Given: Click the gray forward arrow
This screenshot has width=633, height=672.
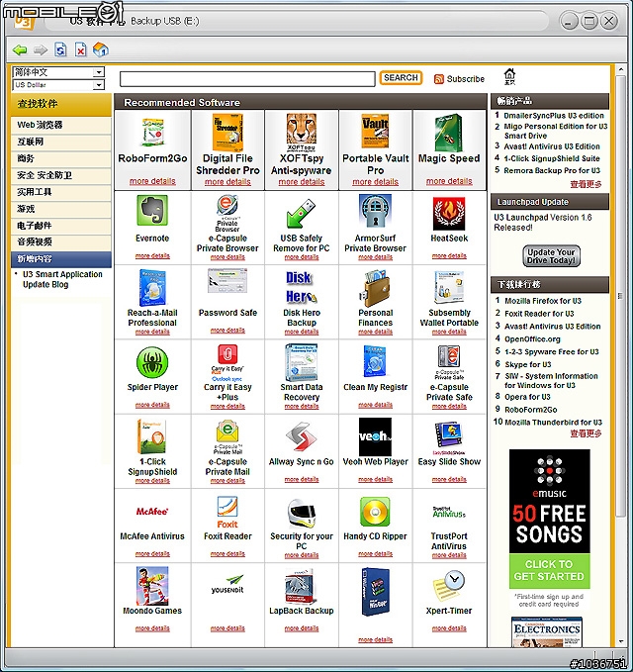Looking at the screenshot, I should (41, 50).
